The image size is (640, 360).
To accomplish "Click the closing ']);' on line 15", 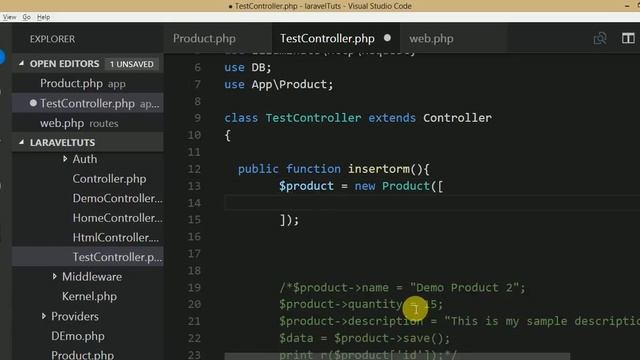I will pos(289,220).
